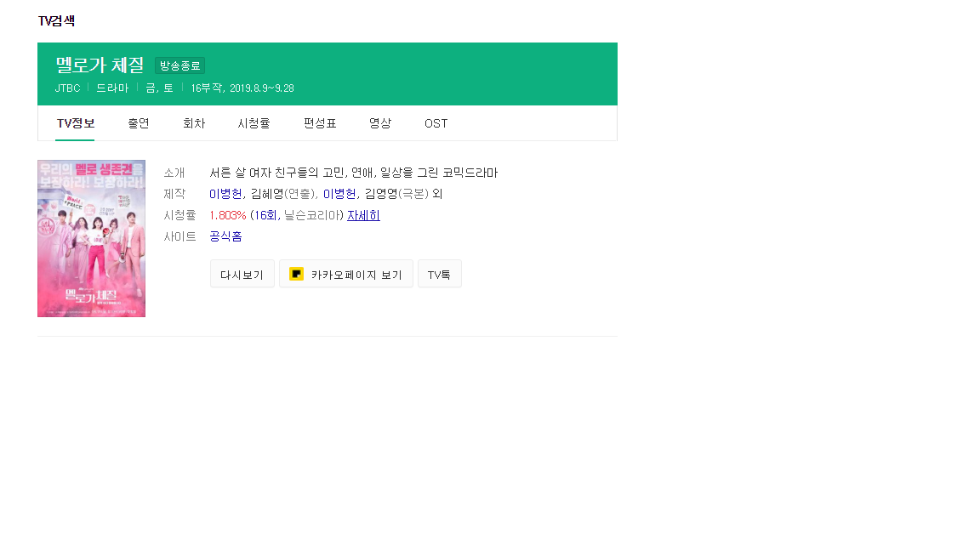Switch to the 출연 tab

[139, 123]
